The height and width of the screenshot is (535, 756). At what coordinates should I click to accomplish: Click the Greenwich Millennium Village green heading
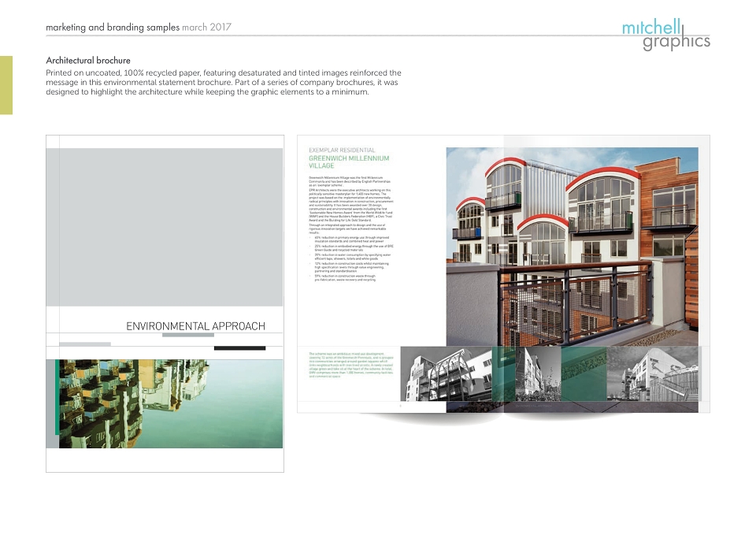[x=349, y=162]
